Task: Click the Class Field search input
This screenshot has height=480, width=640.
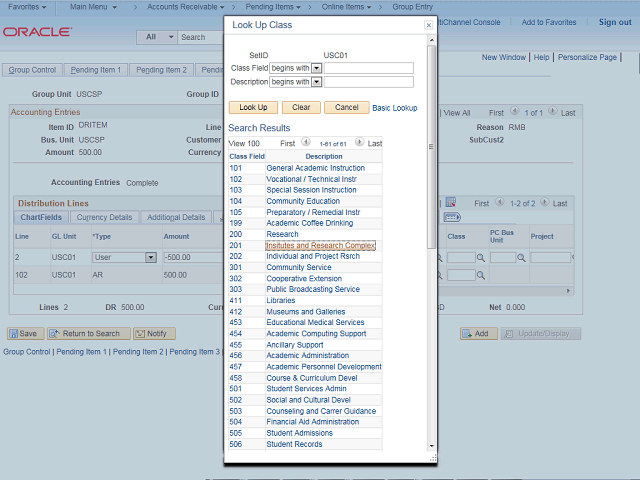Action: 369,68
